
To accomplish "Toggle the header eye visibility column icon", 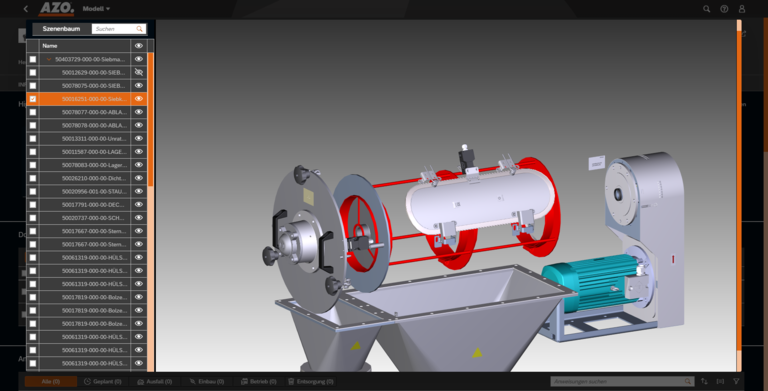I will point(139,46).
